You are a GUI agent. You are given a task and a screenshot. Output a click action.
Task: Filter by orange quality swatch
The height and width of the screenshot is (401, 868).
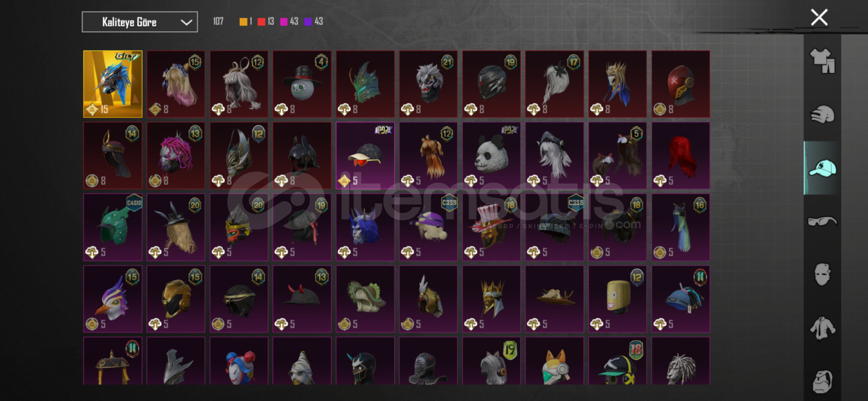(243, 22)
